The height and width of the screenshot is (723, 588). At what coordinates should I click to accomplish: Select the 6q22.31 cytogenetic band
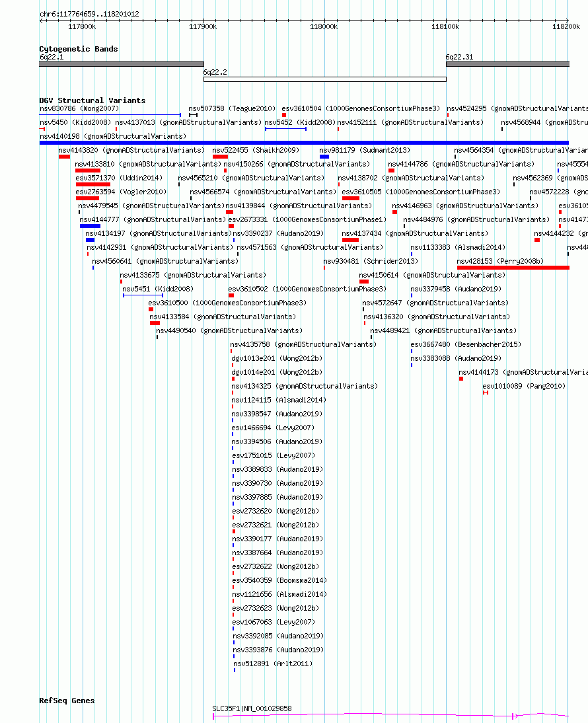coord(507,64)
